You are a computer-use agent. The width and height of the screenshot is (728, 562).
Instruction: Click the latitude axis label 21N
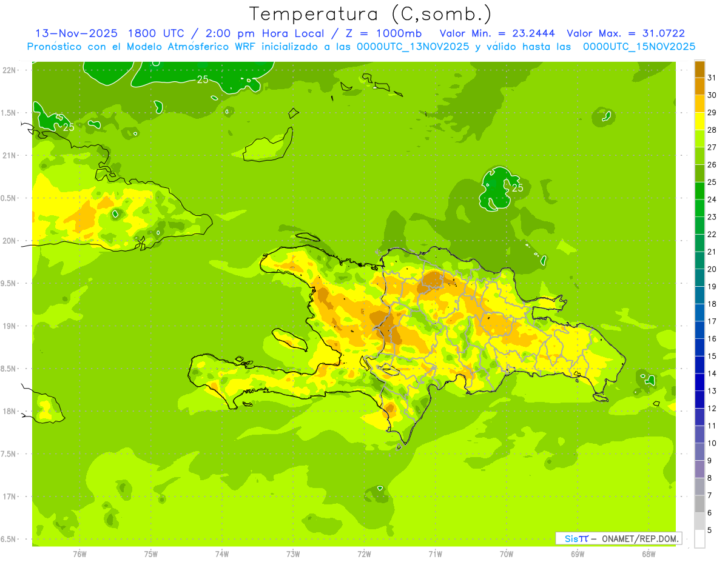9,155
